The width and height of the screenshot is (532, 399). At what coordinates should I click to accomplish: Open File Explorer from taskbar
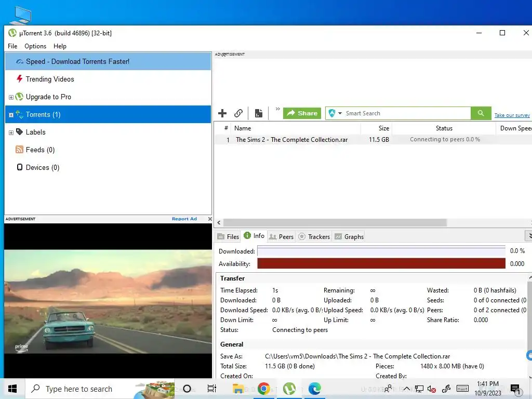(x=238, y=389)
